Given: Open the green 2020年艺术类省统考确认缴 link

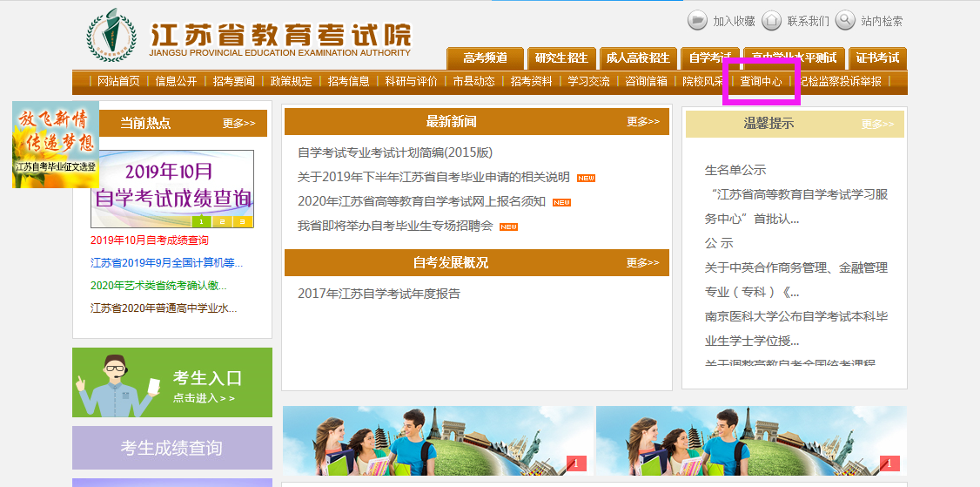Looking at the screenshot, I should click(158, 286).
